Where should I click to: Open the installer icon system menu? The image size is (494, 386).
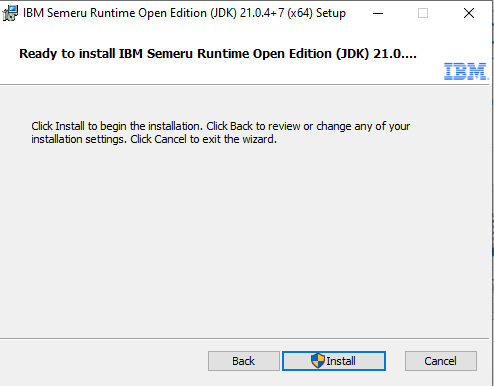click(x=10, y=13)
